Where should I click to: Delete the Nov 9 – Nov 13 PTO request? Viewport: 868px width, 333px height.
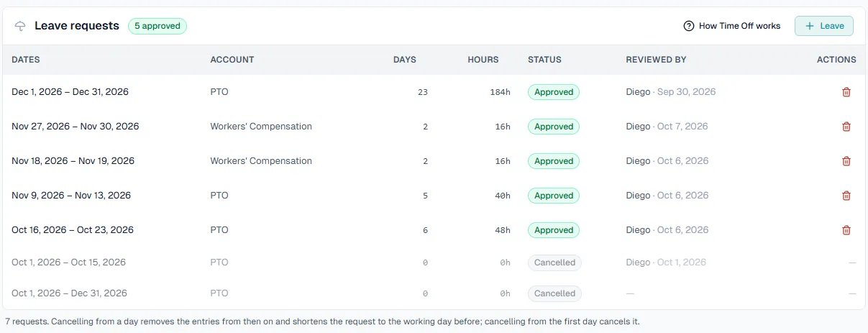click(x=846, y=196)
